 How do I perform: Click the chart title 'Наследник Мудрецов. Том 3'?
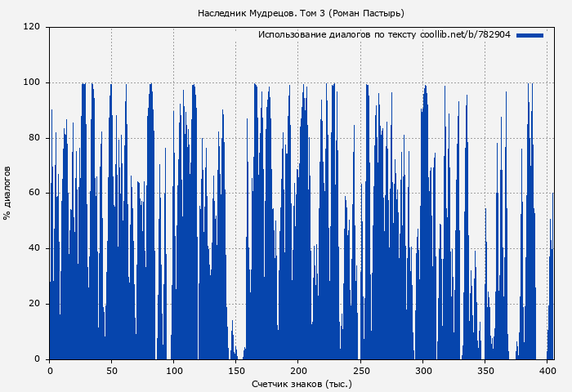[x=301, y=13]
